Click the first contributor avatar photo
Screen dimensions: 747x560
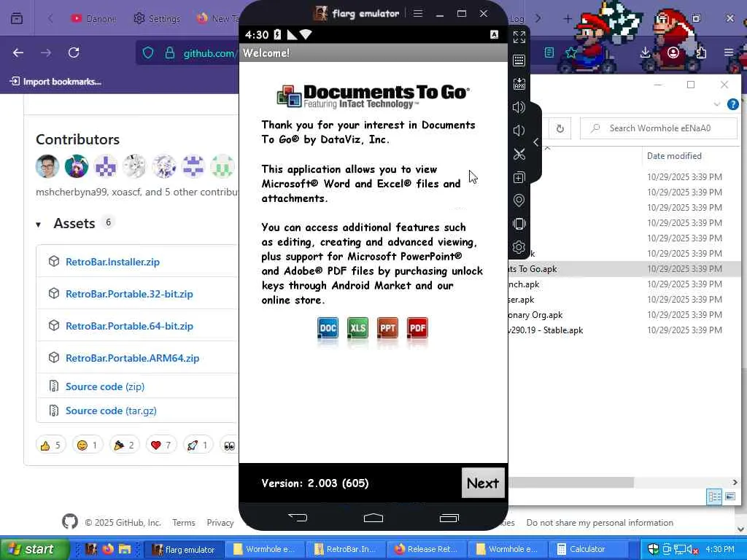(47, 167)
